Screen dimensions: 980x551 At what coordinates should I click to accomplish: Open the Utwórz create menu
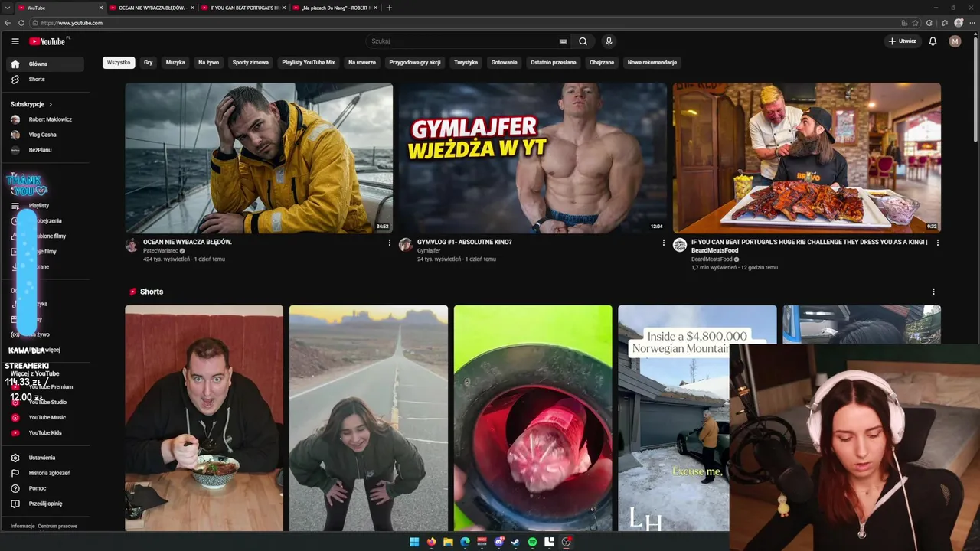tap(902, 41)
